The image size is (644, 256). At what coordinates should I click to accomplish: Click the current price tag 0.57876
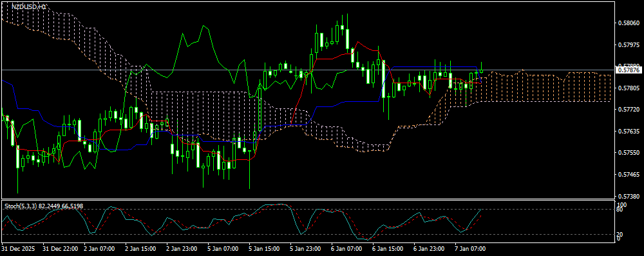[x=629, y=70]
